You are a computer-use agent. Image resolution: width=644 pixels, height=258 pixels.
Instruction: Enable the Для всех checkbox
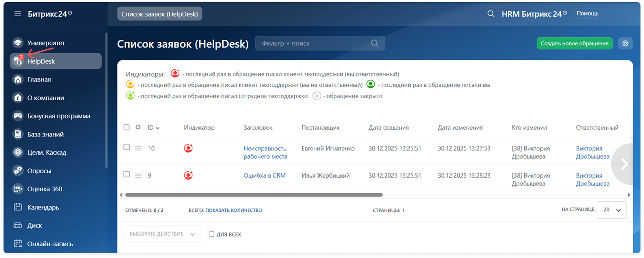pyautogui.click(x=211, y=234)
